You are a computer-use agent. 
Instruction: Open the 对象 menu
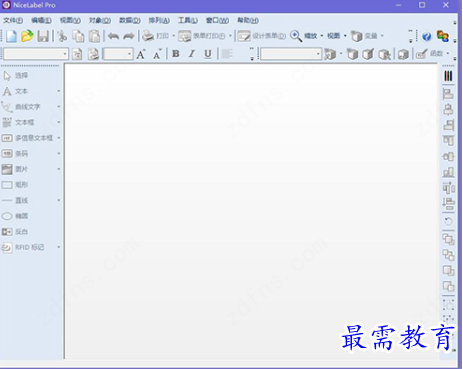(100, 20)
